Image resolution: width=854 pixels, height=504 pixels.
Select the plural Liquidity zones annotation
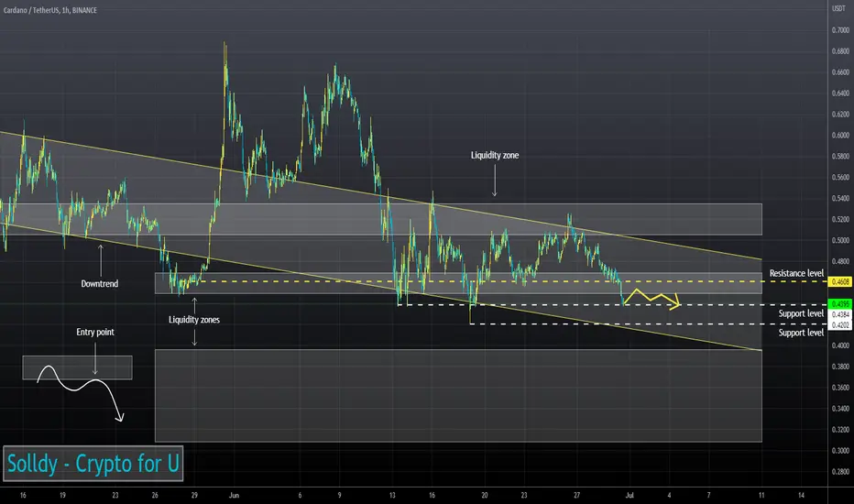pyautogui.click(x=194, y=319)
